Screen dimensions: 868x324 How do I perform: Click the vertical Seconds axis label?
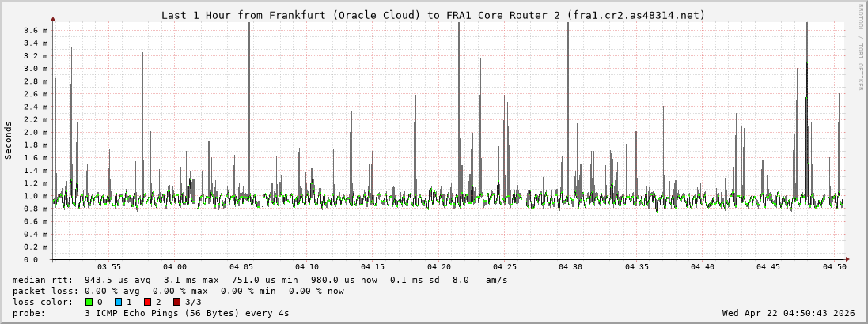point(9,141)
